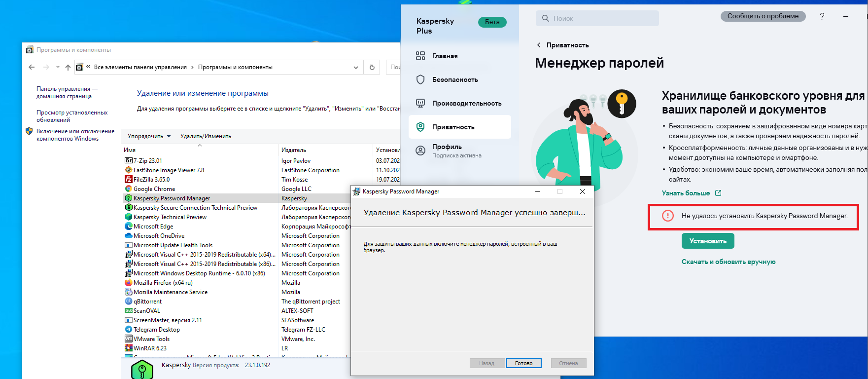Go up one level in Control Panel
Screen dimensions: 868x379
tap(68, 67)
